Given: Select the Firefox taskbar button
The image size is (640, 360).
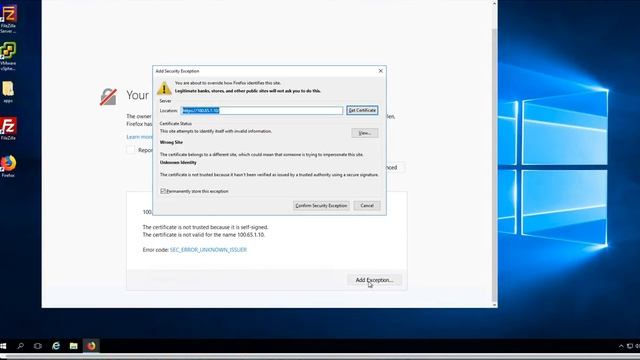Looking at the screenshot, I should coord(91,346).
